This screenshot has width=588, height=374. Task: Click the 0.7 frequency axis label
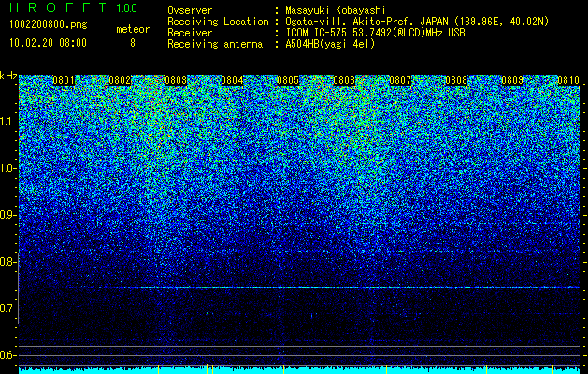[x=7, y=309]
